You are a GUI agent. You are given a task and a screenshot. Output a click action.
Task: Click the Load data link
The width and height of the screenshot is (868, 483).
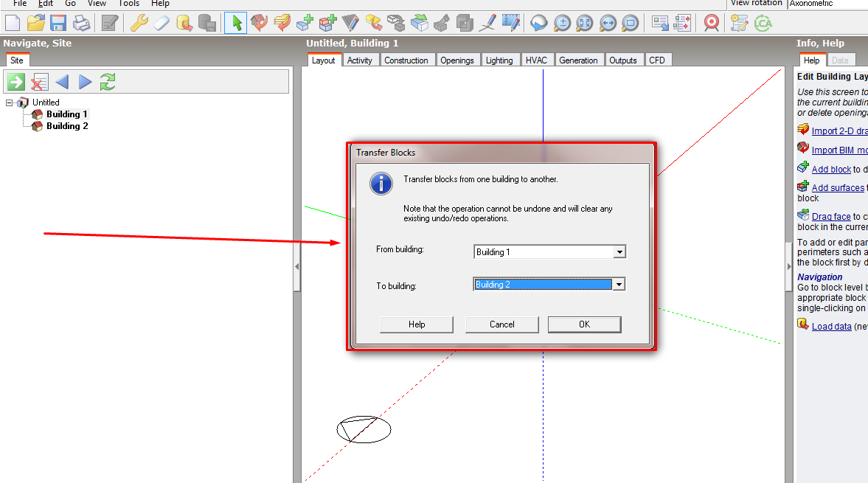click(x=831, y=327)
